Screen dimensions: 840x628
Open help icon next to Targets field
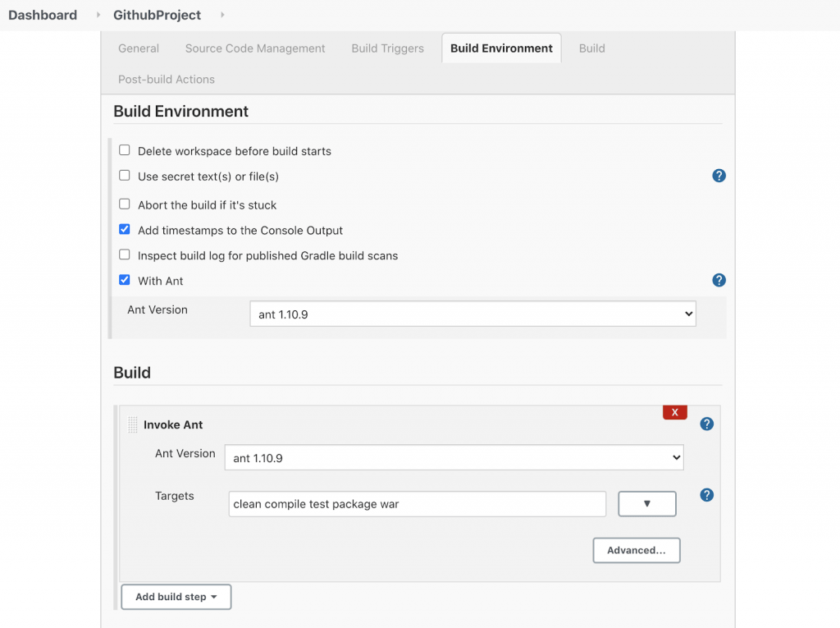[x=706, y=495]
